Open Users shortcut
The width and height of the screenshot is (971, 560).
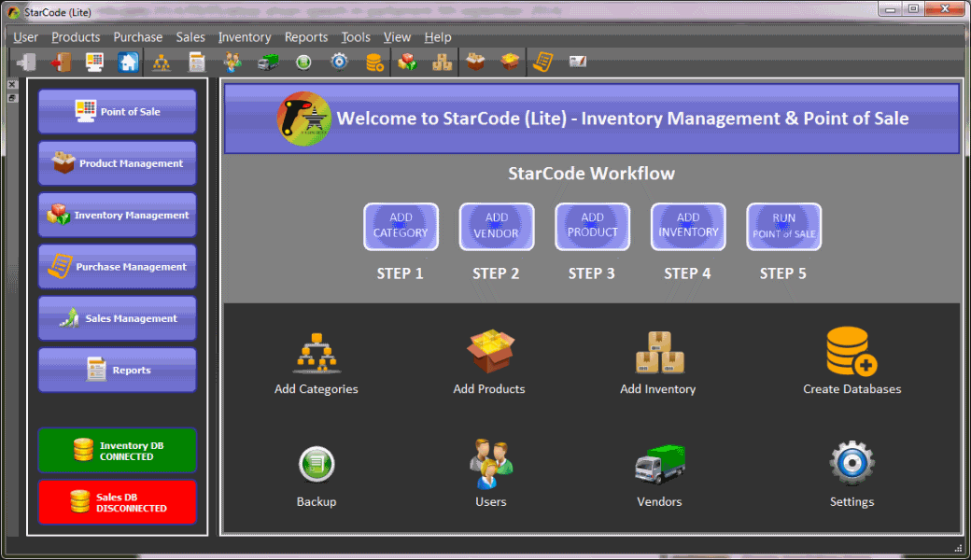tap(491, 474)
